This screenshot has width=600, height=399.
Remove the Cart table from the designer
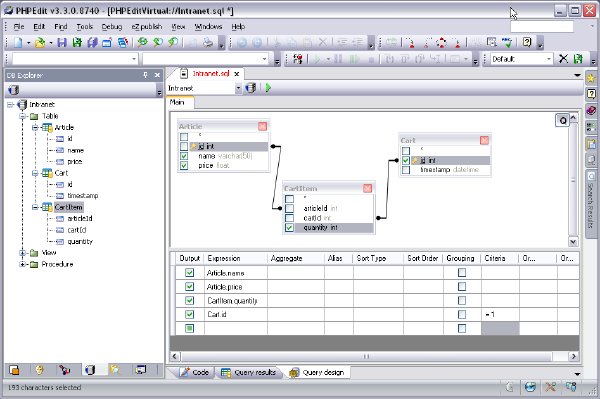coord(484,140)
